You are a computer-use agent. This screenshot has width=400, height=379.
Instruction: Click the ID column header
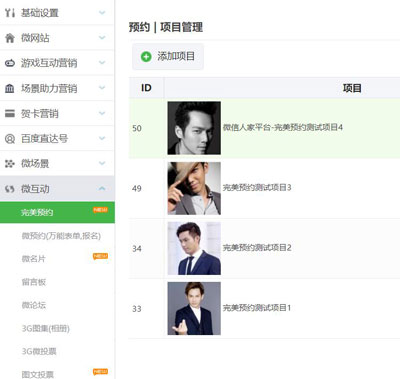point(146,88)
